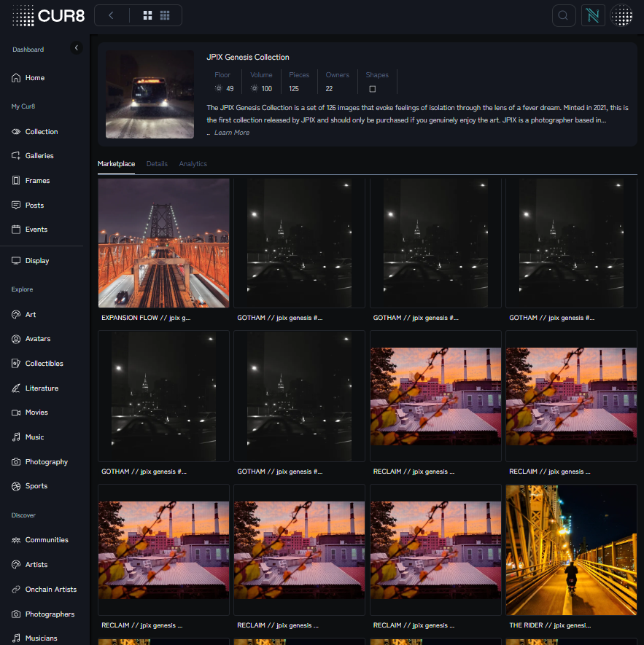Viewport: 644px width, 645px height.
Task: Discover Onchain Artists
Action: (x=44, y=590)
